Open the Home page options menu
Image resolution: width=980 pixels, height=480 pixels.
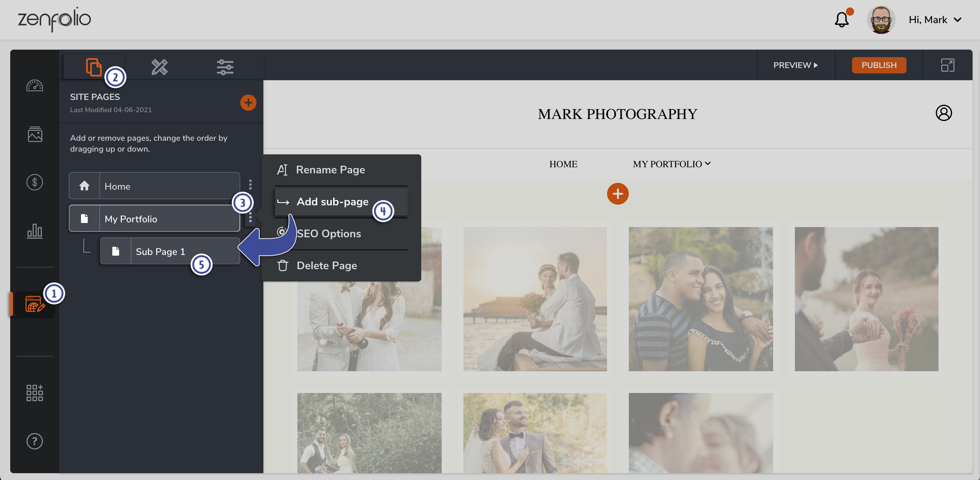click(x=250, y=185)
